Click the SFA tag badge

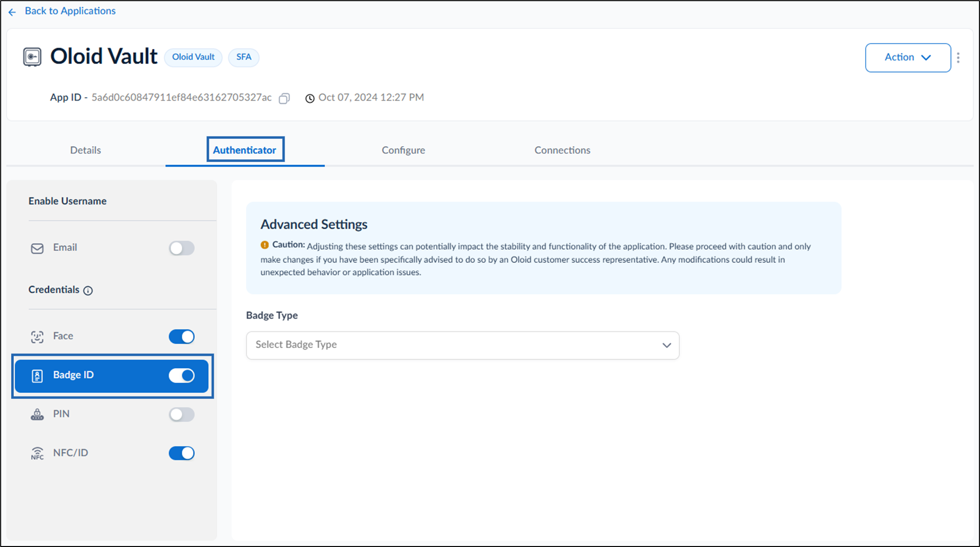coord(244,57)
